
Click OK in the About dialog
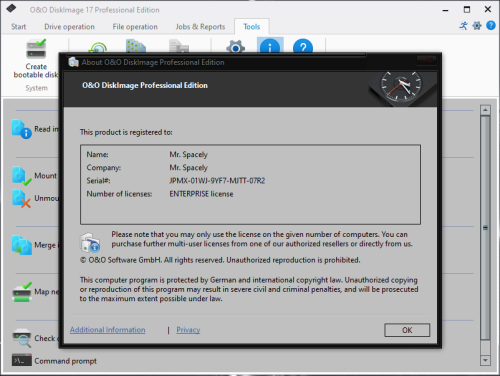point(407,330)
